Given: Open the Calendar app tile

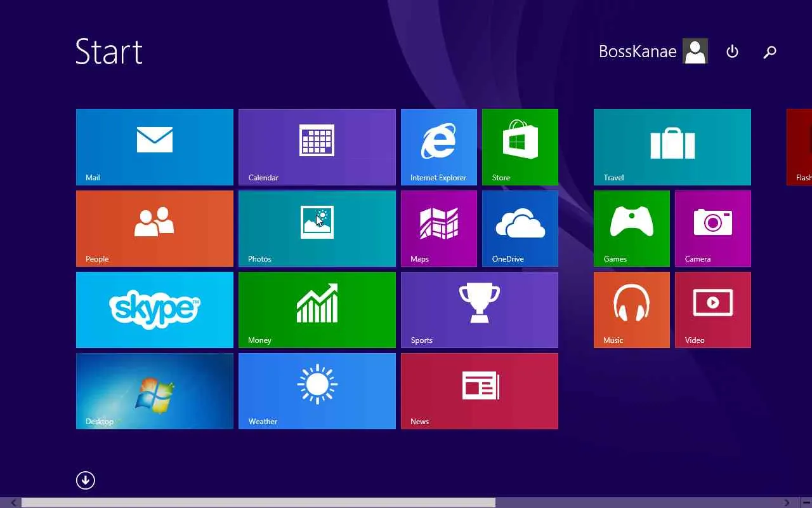Looking at the screenshot, I should [317, 147].
